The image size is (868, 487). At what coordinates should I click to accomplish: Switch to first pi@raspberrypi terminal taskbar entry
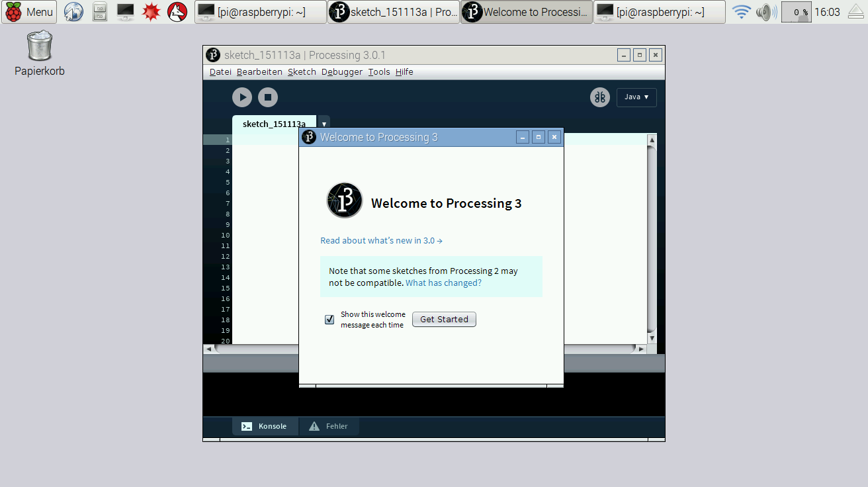click(x=261, y=12)
